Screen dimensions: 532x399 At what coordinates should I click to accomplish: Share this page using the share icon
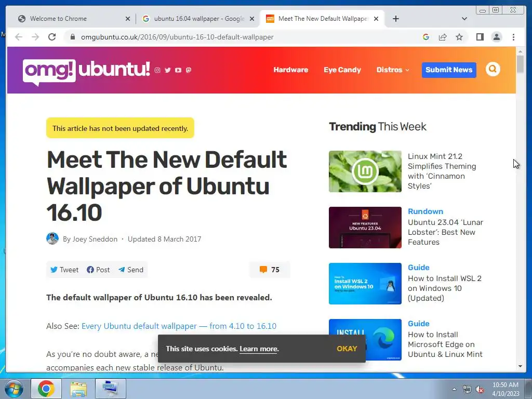point(443,37)
